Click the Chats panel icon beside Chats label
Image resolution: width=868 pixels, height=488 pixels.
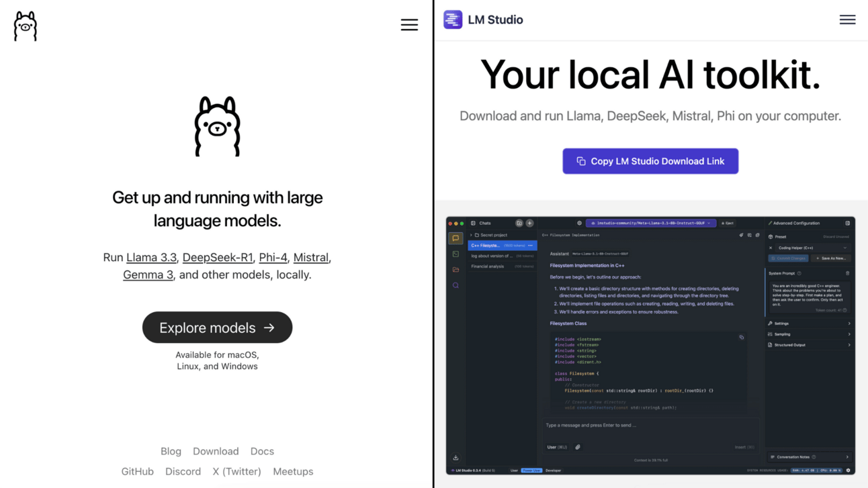point(473,223)
